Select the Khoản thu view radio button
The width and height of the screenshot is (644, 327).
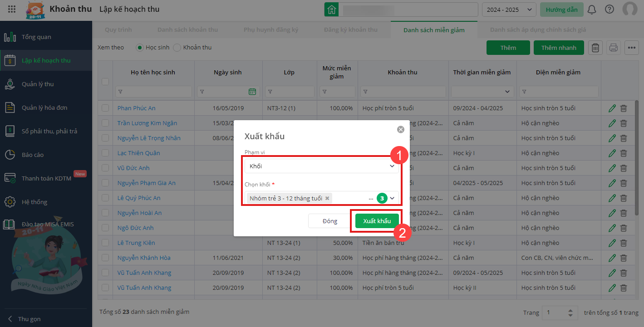point(177,48)
